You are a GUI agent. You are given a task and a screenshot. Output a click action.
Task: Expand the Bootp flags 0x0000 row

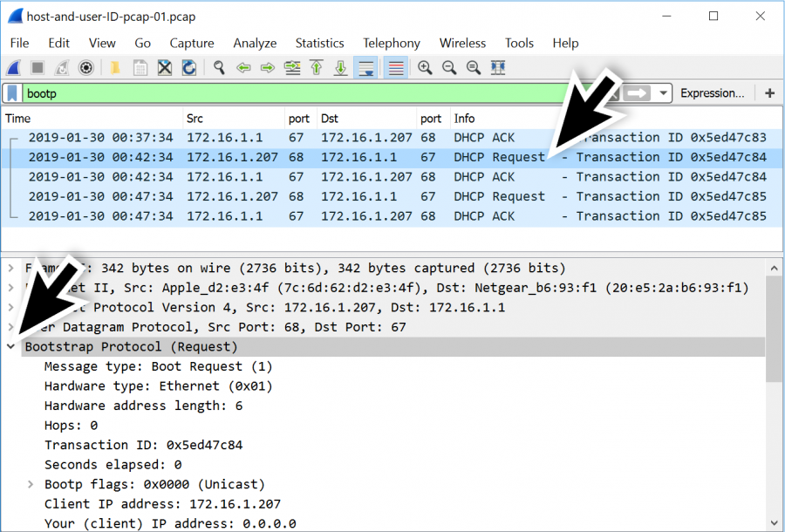pyautogui.click(x=31, y=484)
